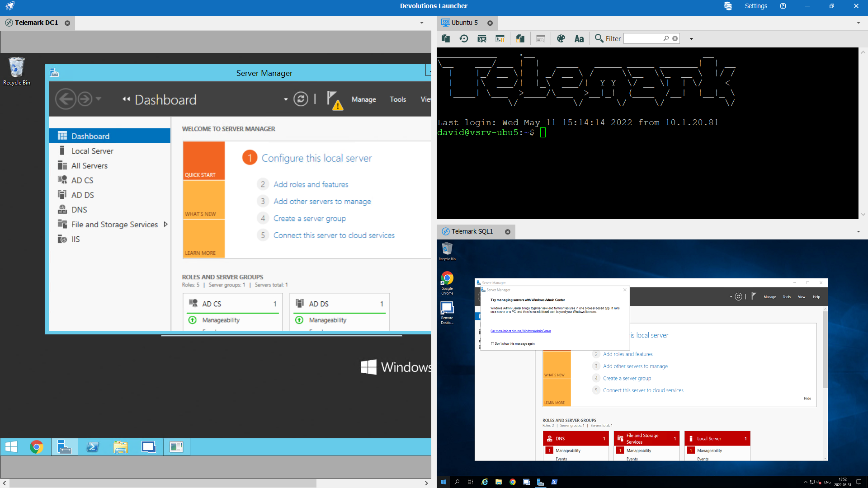This screenshot has width=868, height=488.
Task: Click the clipboard paste icon in the Ubuntu toolbar
Action: [x=446, y=38]
